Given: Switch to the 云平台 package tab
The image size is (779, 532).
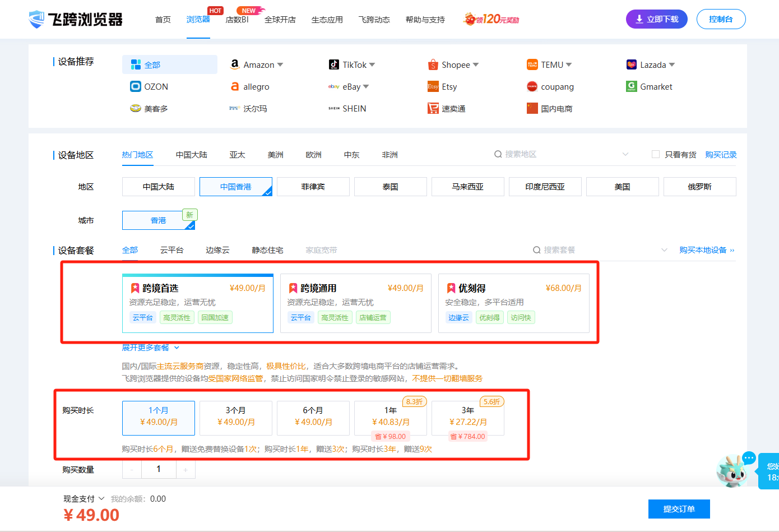Looking at the screenshot, I should click(172, 250).
